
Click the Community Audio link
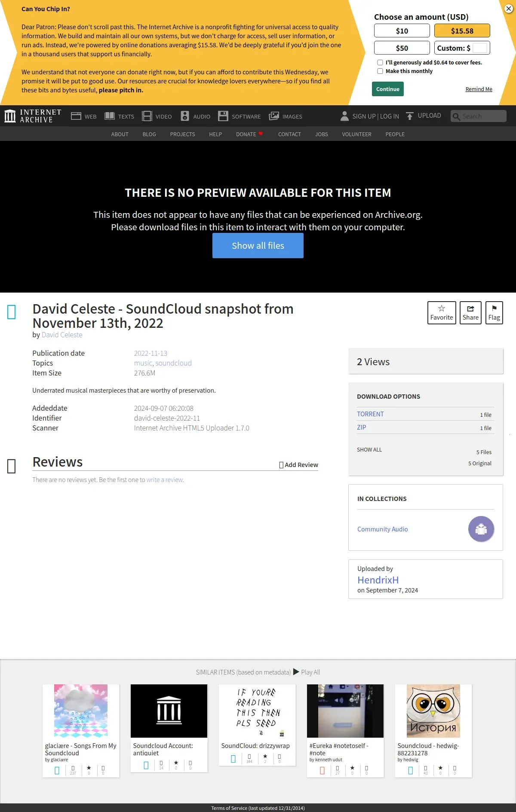click(x=383, y=529)
